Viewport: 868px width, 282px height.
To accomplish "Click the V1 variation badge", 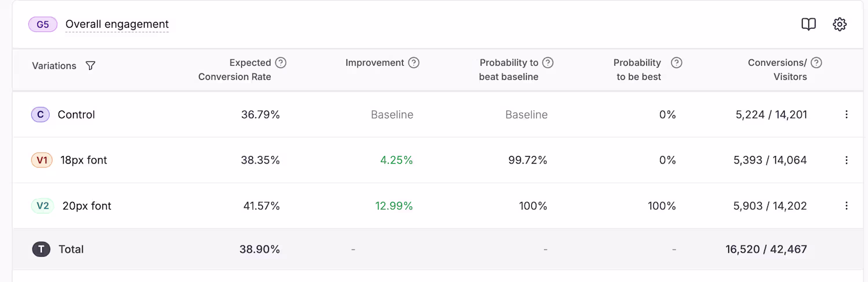I will 42,160.
